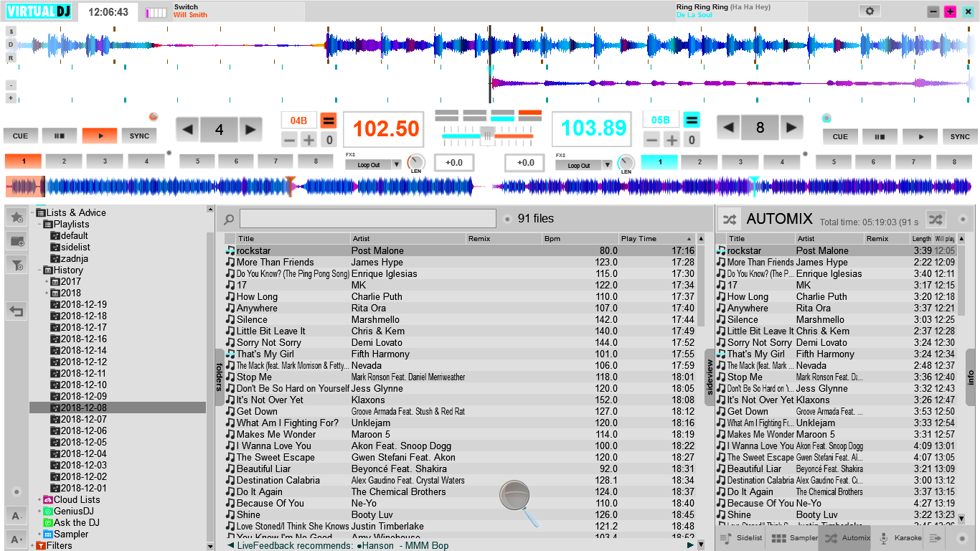Toggle the right deck loop of 8 beats
980x551 pixels.
coord(760,128)
